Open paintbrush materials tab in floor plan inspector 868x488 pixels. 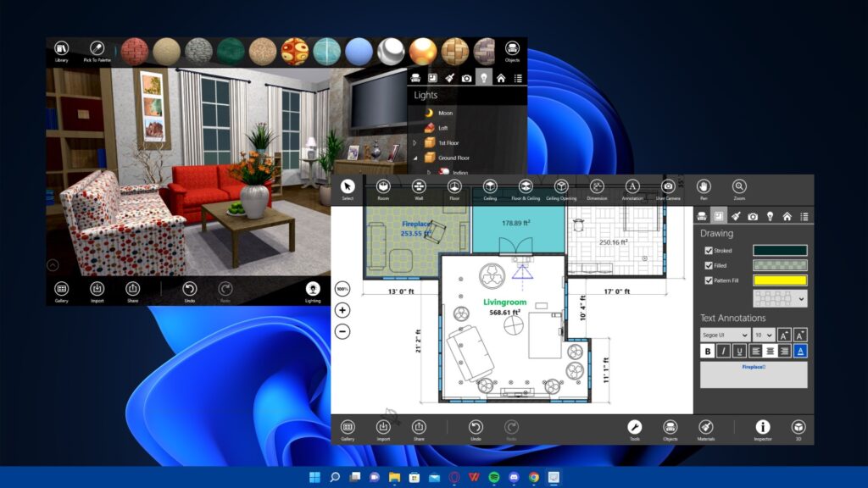(x=736, y=216)
